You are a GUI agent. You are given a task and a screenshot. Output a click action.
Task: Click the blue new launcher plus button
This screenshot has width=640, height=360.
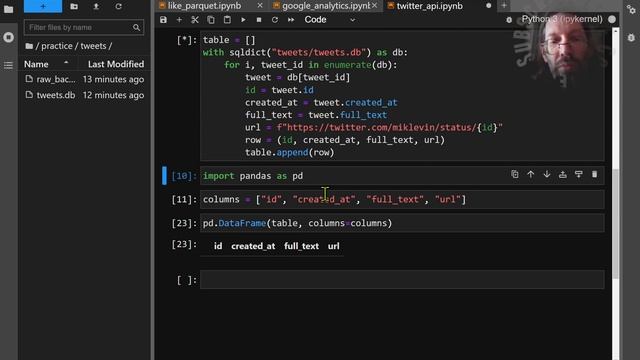point(43,6)
